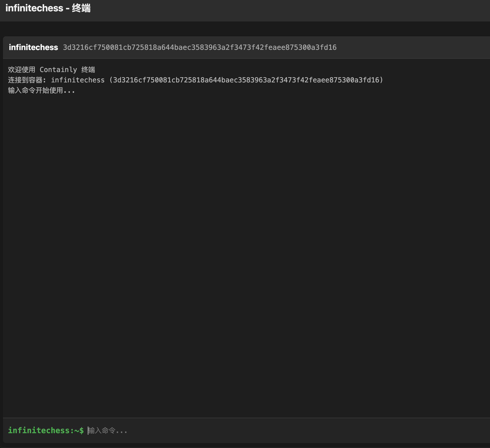Click the text cursor in the command box
The image size is (490, 448).
(88, 430)
